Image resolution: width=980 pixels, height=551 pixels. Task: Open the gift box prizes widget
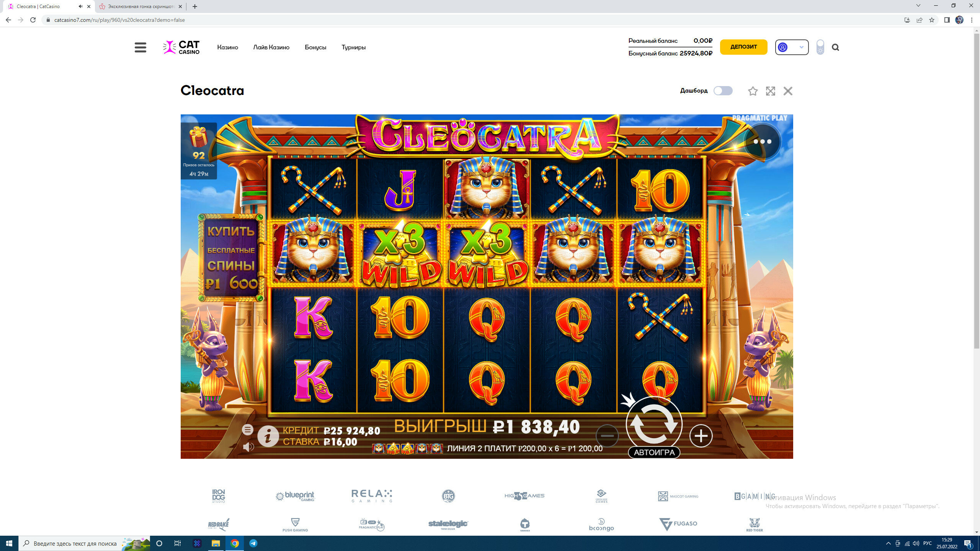click(199, 151)
